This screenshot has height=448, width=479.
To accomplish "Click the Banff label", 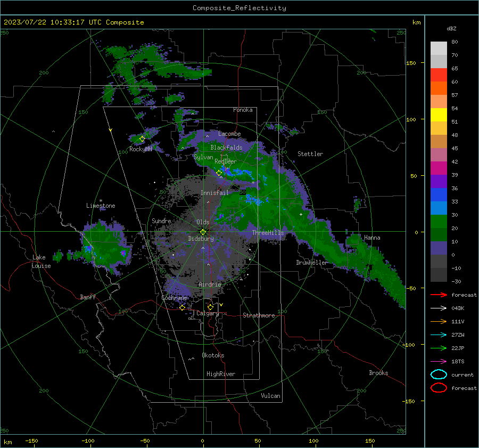I will pyautogui.click(x=88, y=297).
